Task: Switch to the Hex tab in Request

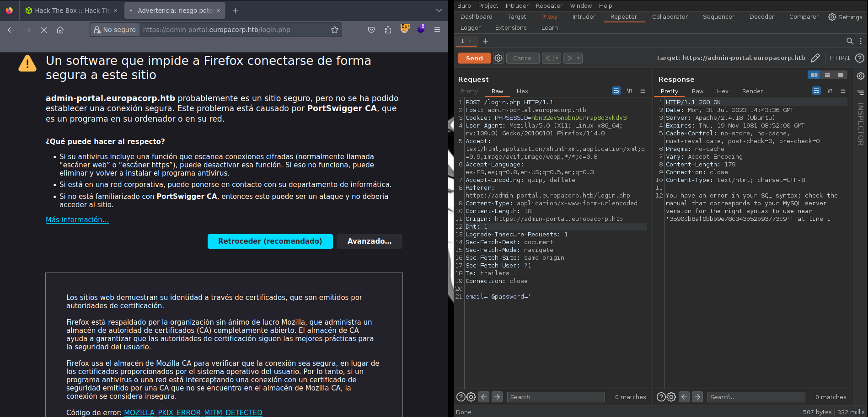Action: (x=522, y=91)
